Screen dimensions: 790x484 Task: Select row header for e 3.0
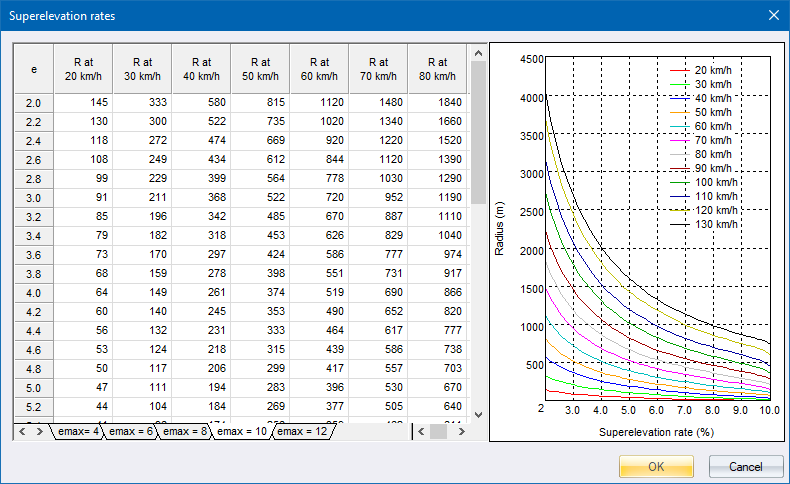pyautogui.click(x=33, y=198)
